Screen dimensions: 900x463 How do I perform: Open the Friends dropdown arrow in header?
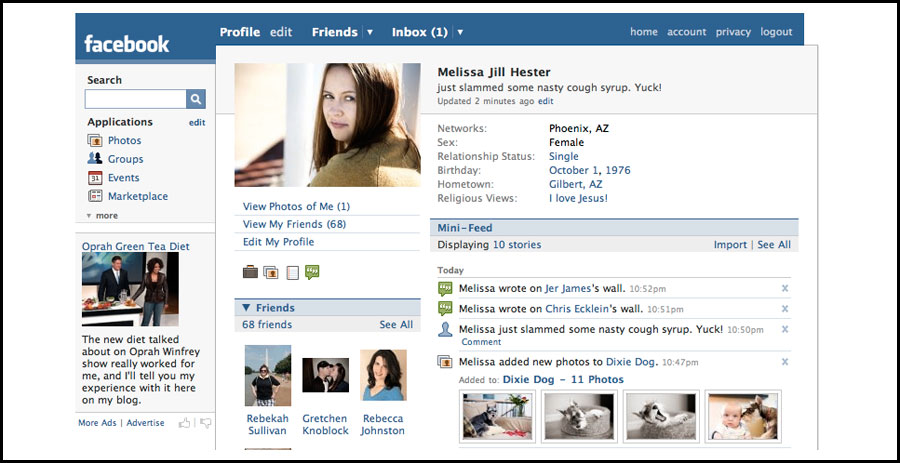369,32
